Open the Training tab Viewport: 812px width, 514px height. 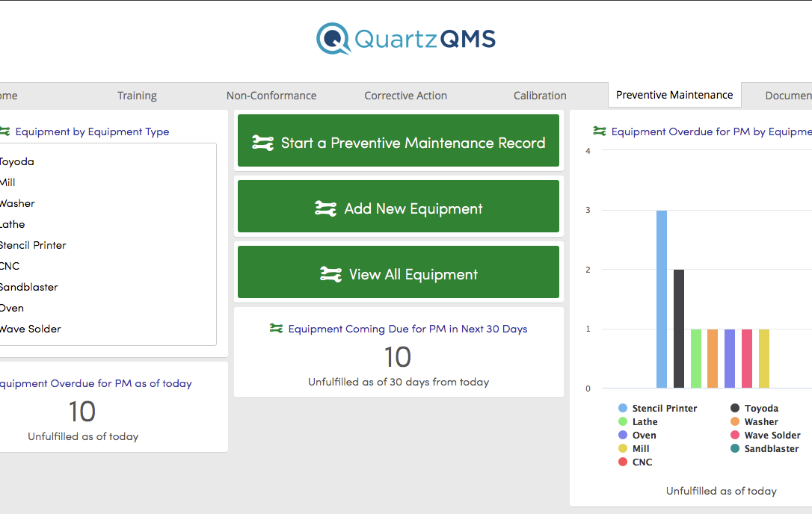pyautogui.click(x=137, y=96)
